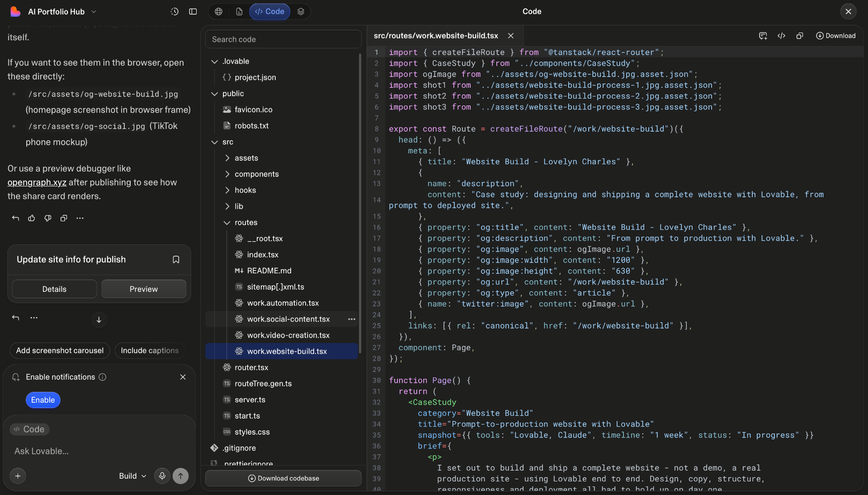Switch to the preview globe view

click(x=219, y=12)
